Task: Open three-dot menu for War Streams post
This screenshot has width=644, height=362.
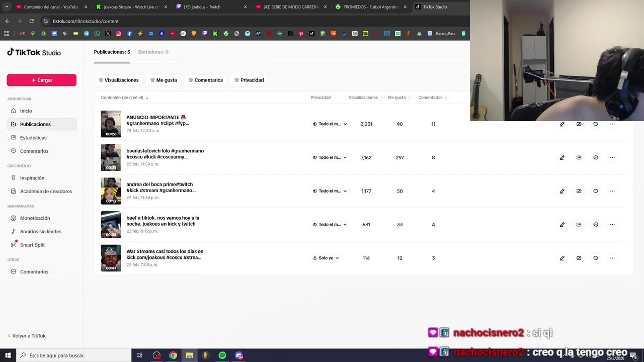Action: [x=612, y=258]
